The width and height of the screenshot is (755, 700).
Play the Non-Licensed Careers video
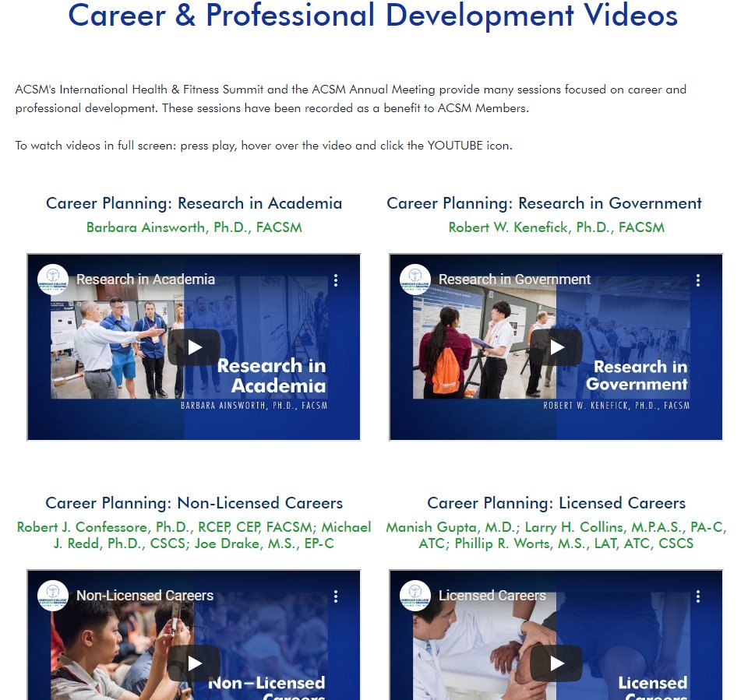tap(193, 664)
